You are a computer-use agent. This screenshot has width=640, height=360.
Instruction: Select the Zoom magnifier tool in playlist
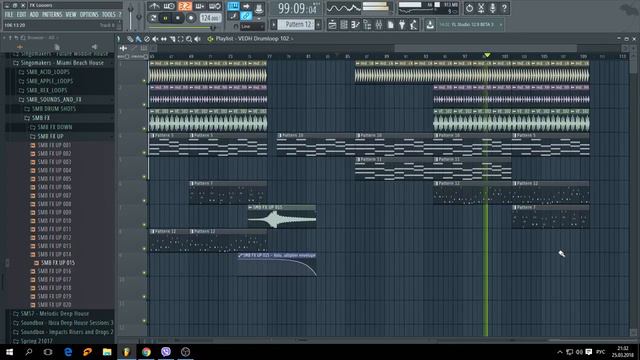click(189, 39)
